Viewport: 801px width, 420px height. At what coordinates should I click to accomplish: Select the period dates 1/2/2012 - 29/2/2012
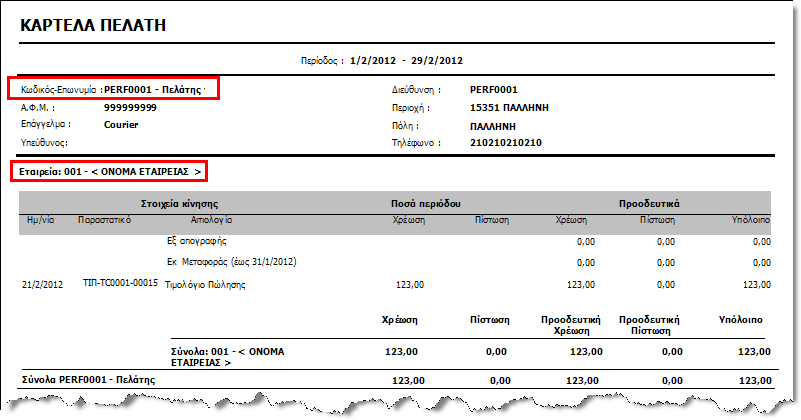(x=406, y=61)
